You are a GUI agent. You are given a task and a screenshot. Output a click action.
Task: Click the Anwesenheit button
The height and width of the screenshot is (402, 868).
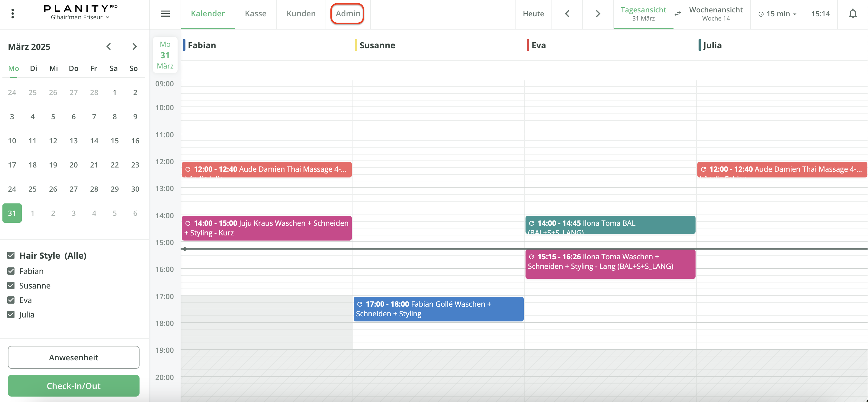pos(73,357)
